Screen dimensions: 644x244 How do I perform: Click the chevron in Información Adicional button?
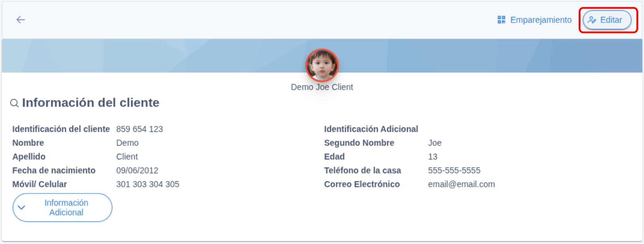pos(22,207)
